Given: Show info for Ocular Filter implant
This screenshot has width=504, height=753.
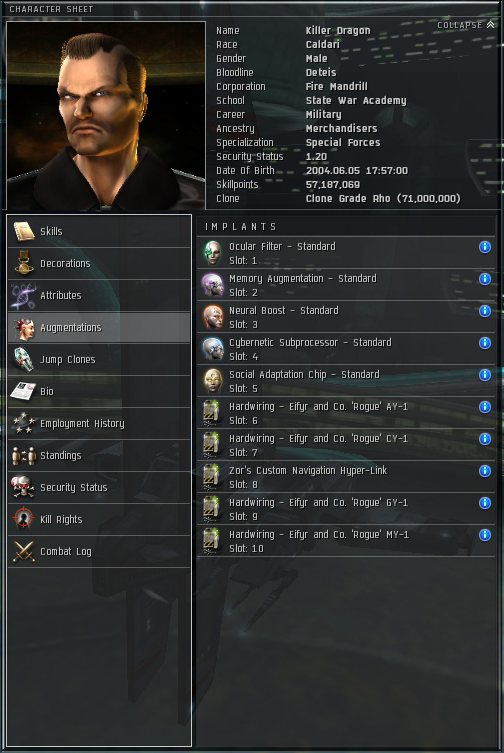Looking at the screenshot, I should click(x=485, y=247).
